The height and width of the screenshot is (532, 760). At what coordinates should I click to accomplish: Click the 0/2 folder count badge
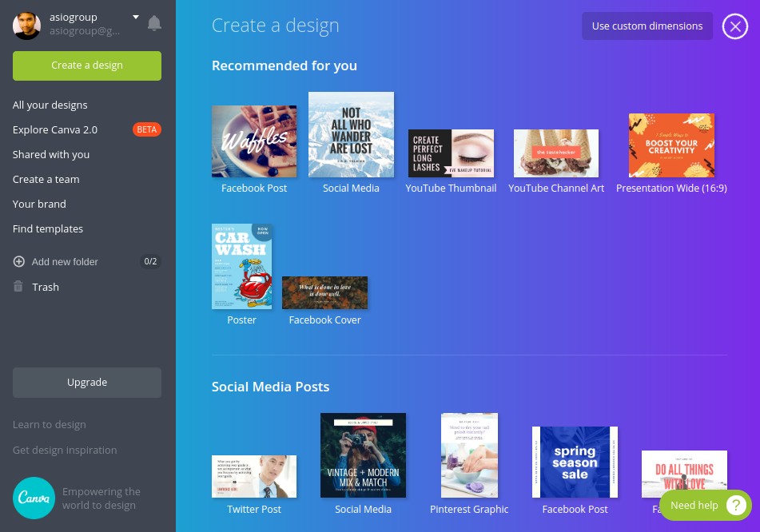coord(150,262)
